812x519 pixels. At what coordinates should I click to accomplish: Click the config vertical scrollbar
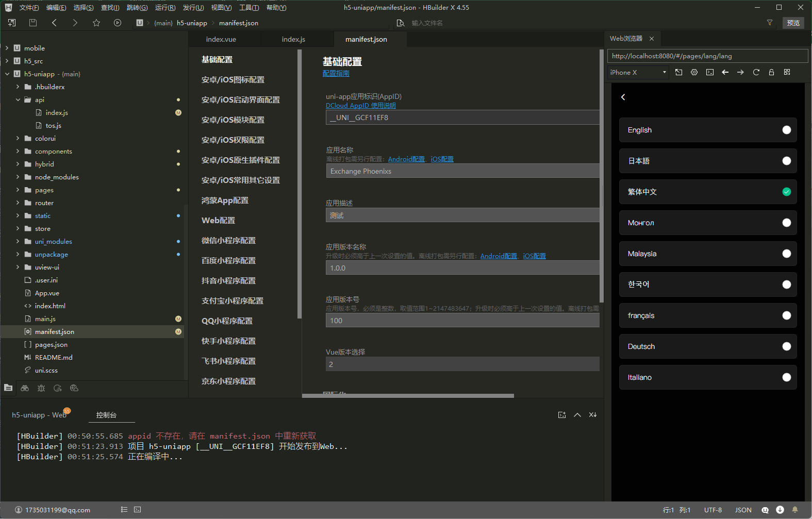(601, 175)
